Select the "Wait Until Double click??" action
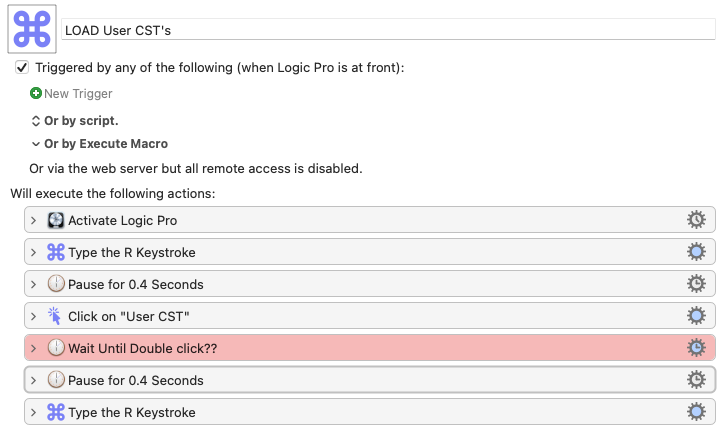Image resolution: width=727 pixels, height=435 pixels. (x=350, y=348)
